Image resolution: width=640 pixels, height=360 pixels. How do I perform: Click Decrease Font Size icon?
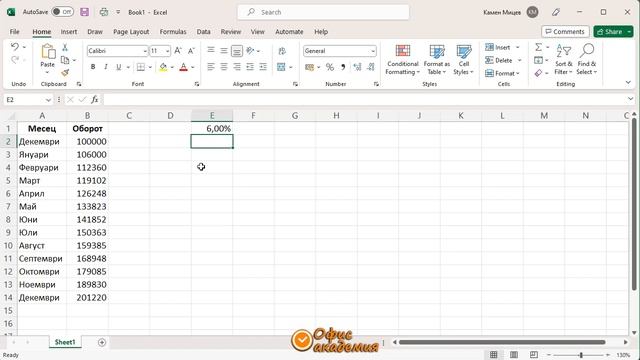pos(191,51)
